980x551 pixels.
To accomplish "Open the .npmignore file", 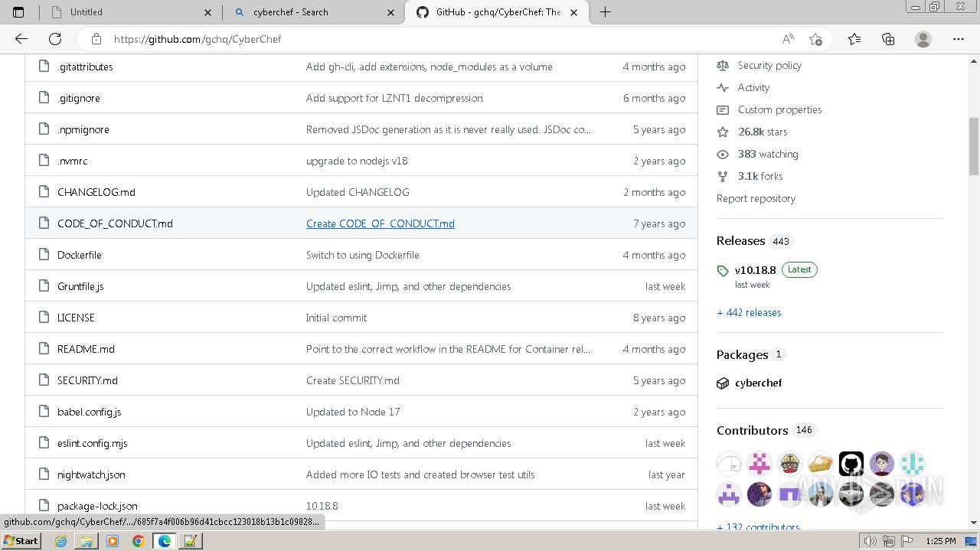I will [83, 129].
